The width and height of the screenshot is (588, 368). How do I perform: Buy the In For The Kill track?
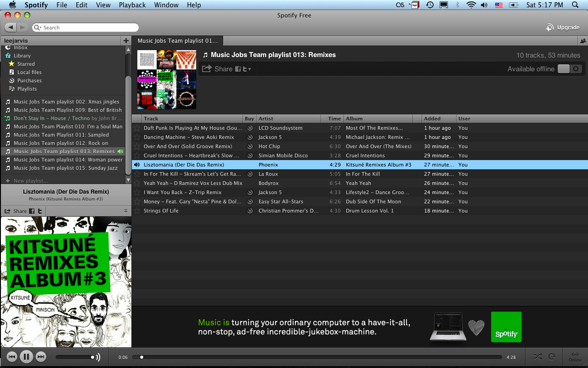point(250,174)
